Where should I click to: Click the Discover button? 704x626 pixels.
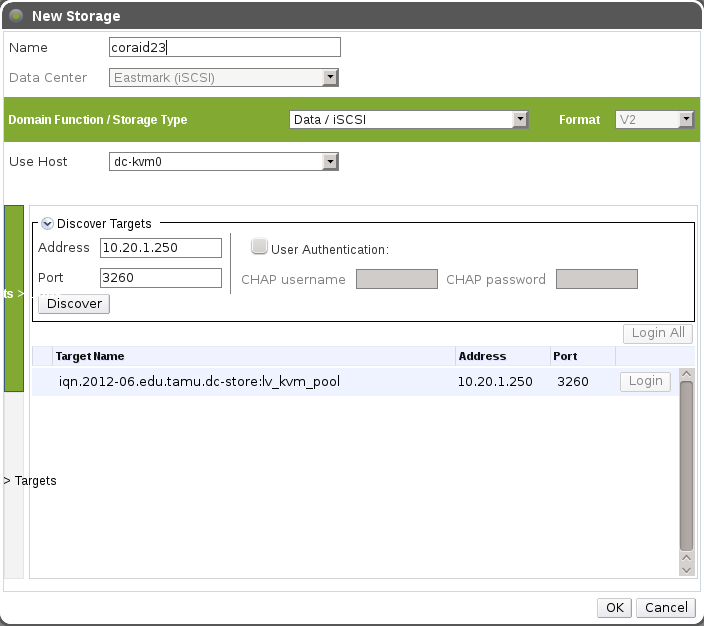point(74,303)
